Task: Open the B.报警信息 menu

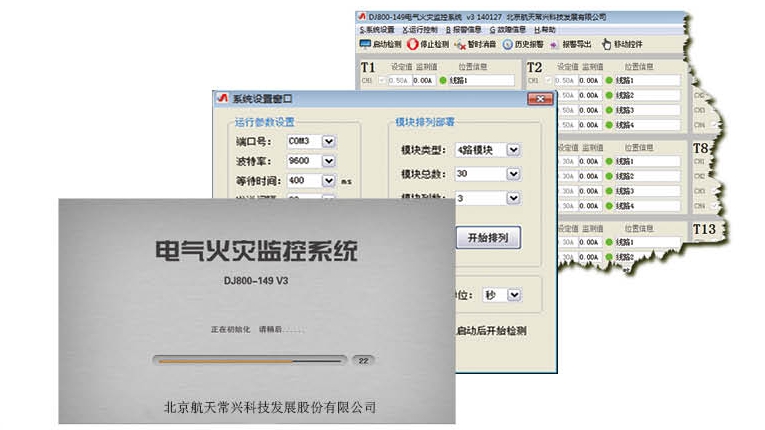Action: (x=466, y=30)
